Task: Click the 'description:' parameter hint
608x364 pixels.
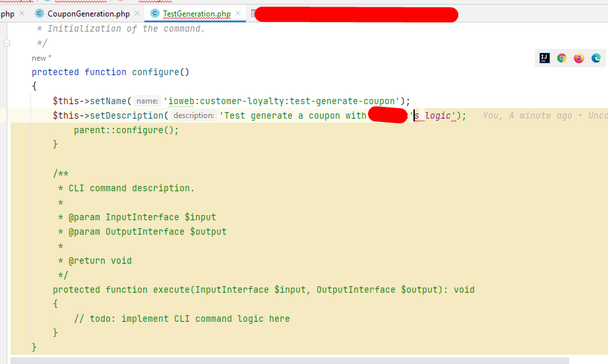Action: (x=193, y=115)
